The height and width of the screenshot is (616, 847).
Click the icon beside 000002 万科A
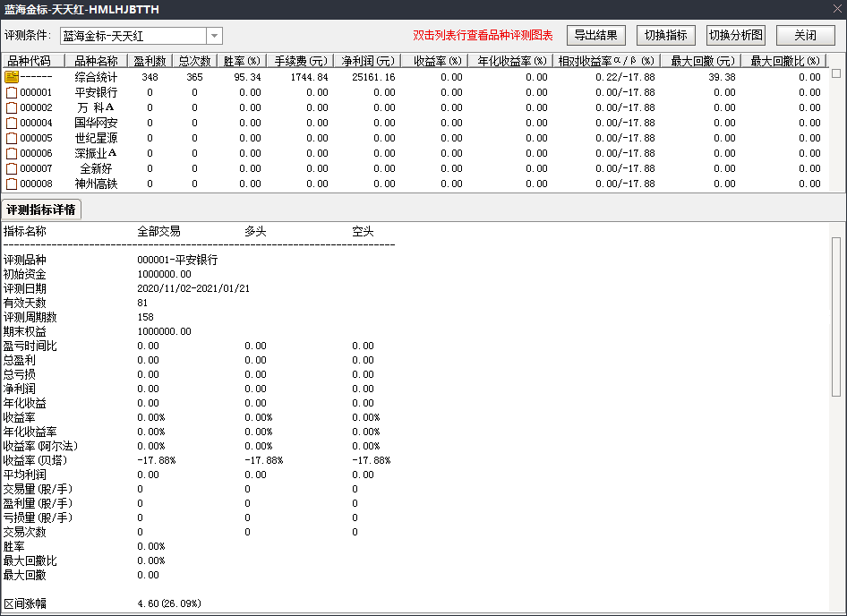coord(12,107)
